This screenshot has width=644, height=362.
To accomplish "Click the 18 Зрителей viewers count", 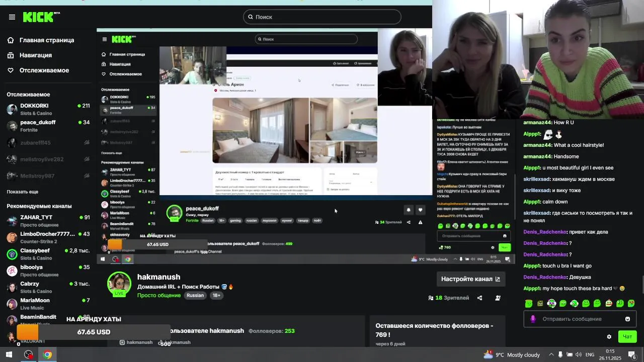I will [449, 298].
